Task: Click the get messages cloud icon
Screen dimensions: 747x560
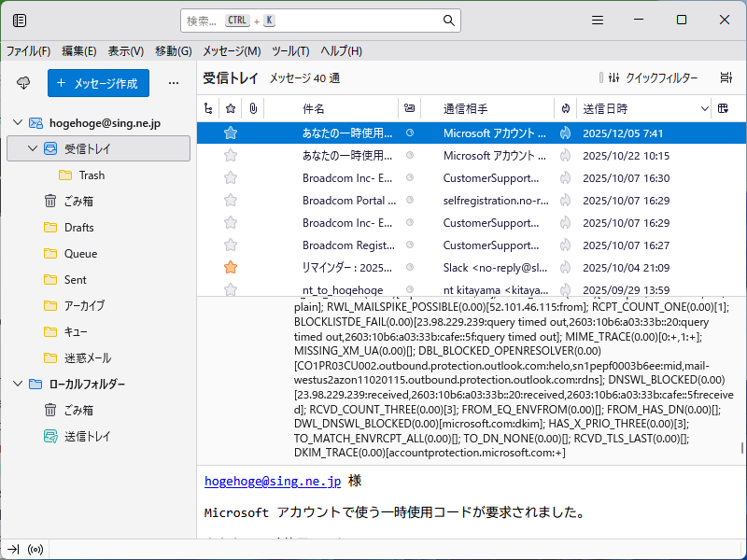Action: [x=23, y=83]
